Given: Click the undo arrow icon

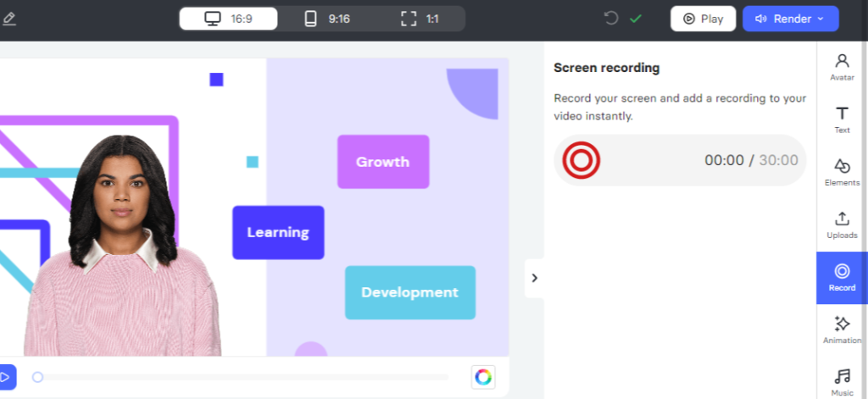Looking at the screenshot, I should [611, 19].
